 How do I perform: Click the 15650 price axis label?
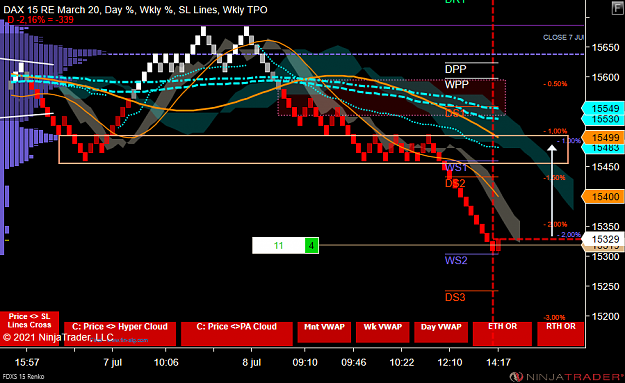(x=605, y=48)
